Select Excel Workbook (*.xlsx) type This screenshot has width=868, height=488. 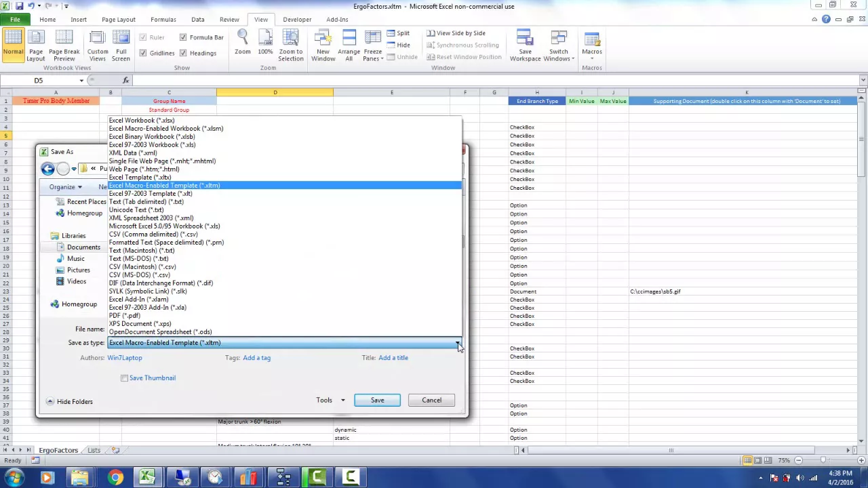pos(284,121)
